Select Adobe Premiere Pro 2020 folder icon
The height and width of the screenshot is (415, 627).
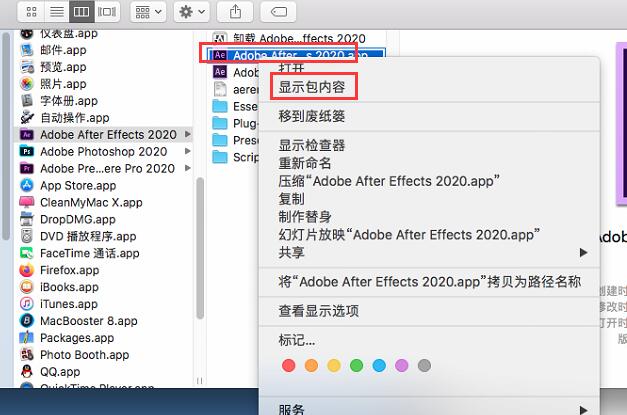[26, 168]
